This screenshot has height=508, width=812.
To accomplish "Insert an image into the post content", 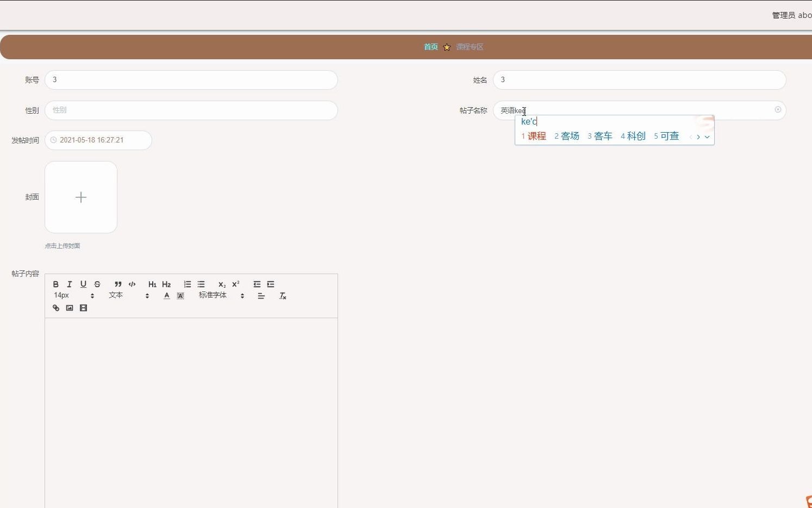I will pyautogui.click(x=70, y=308).
